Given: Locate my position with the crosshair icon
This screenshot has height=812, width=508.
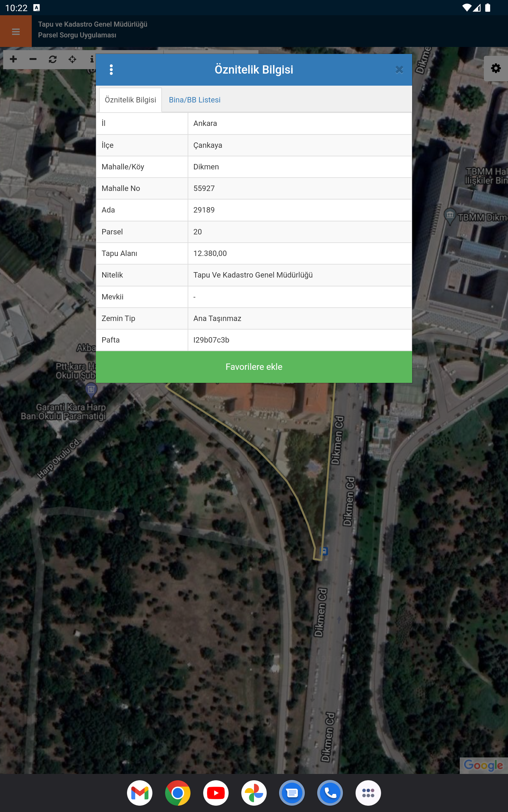Looking at the screenshot, I should pos(72,59).
